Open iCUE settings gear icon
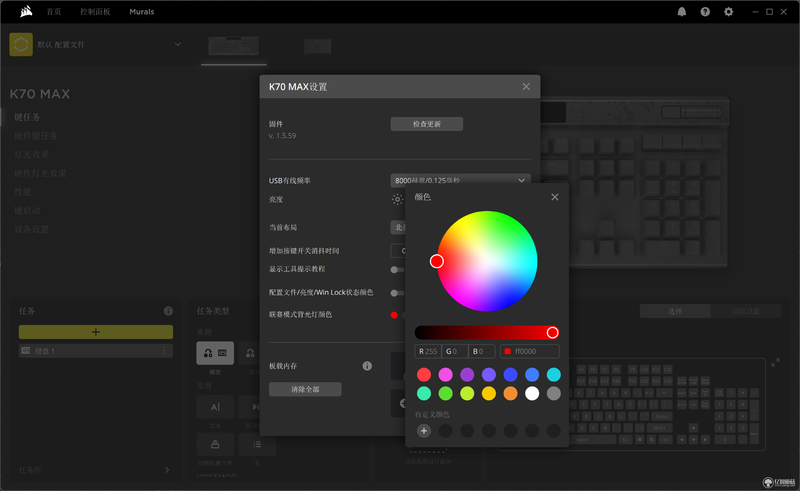The image size is (800, 491). pos(729,12)
